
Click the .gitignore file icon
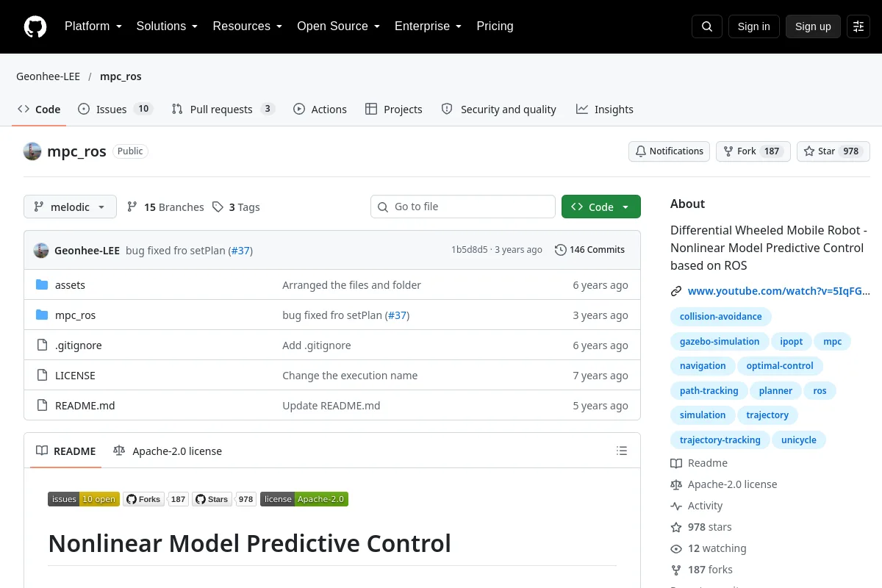click(x=42, y=345)
